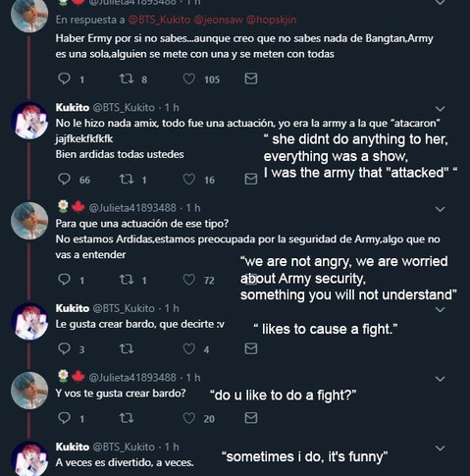Like Julieta's tweet showing 72 likes
This screenshot has width=470, height=476.
coord(188,280)
